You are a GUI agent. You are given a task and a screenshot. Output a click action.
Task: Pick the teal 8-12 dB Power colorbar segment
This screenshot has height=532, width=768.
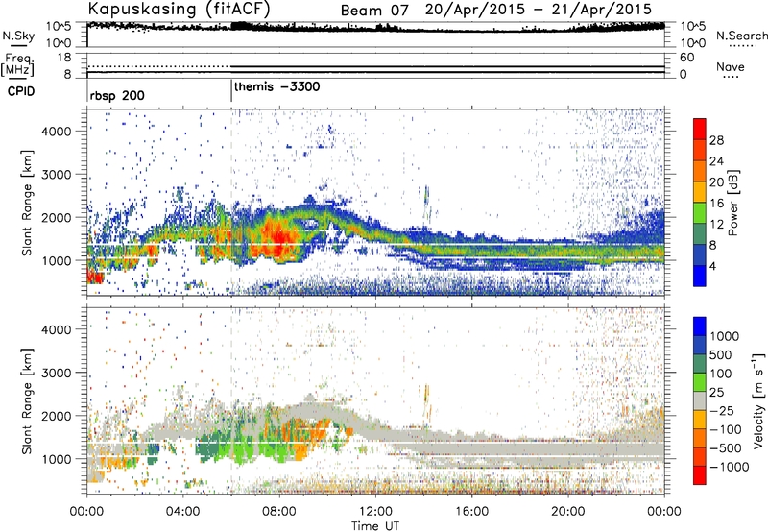tap(700, 233)
